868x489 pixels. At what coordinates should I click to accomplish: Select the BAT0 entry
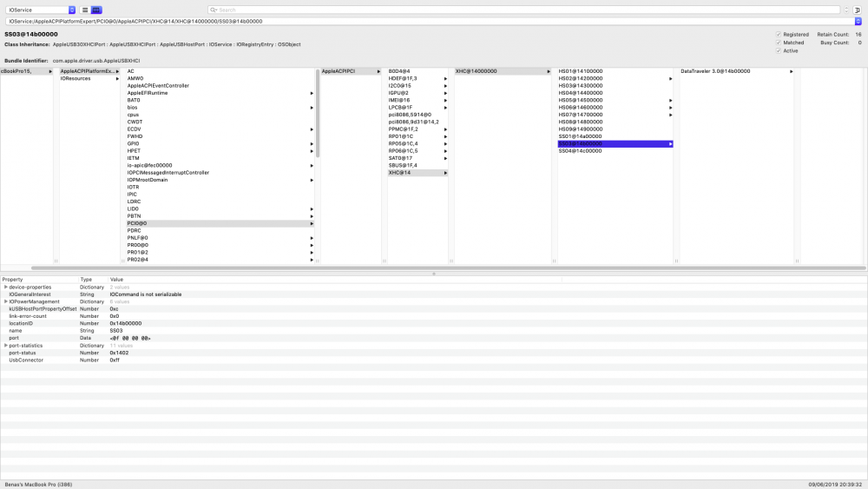pyautogui.click(x=220, y=100)
